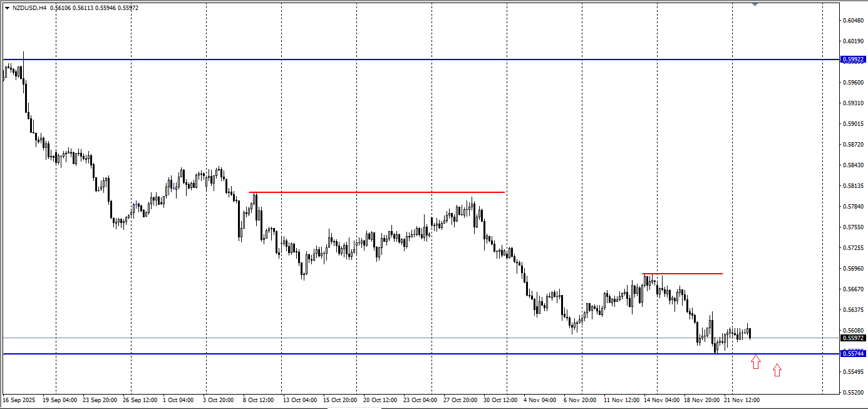Click the black current price label 0.55972
This screenshot has width=868, height=409.
pos(853,338)
